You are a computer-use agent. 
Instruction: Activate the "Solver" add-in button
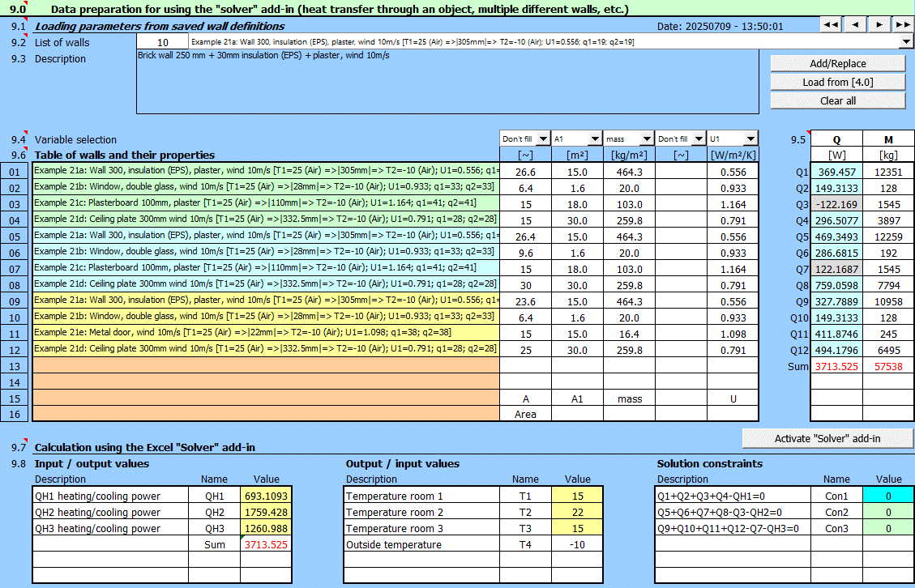[827, 438]
